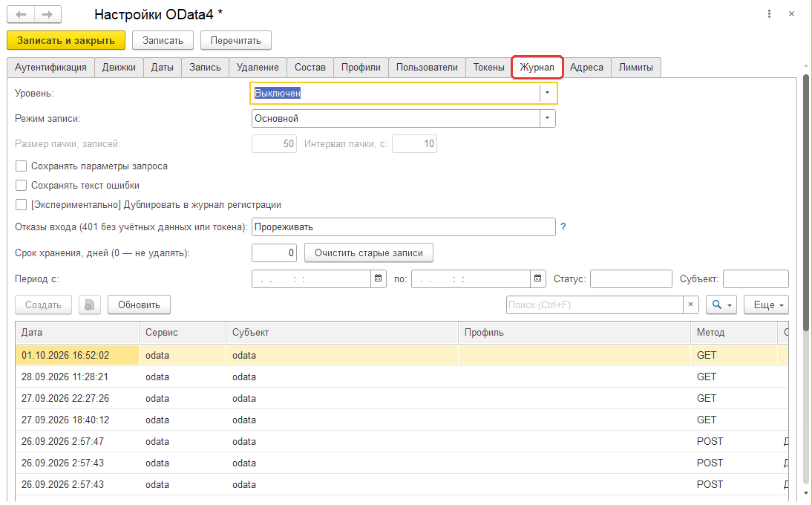Click the Обновить button

(x=139, y=305)
